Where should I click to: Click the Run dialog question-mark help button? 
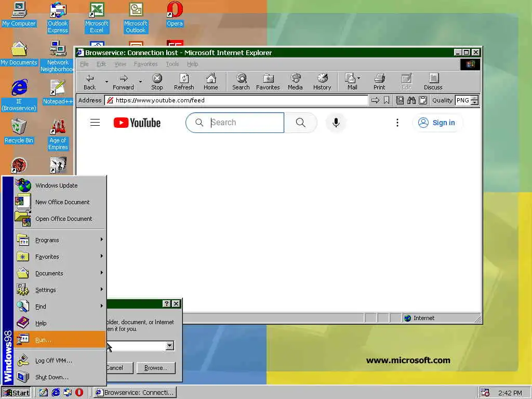(166, 303)
